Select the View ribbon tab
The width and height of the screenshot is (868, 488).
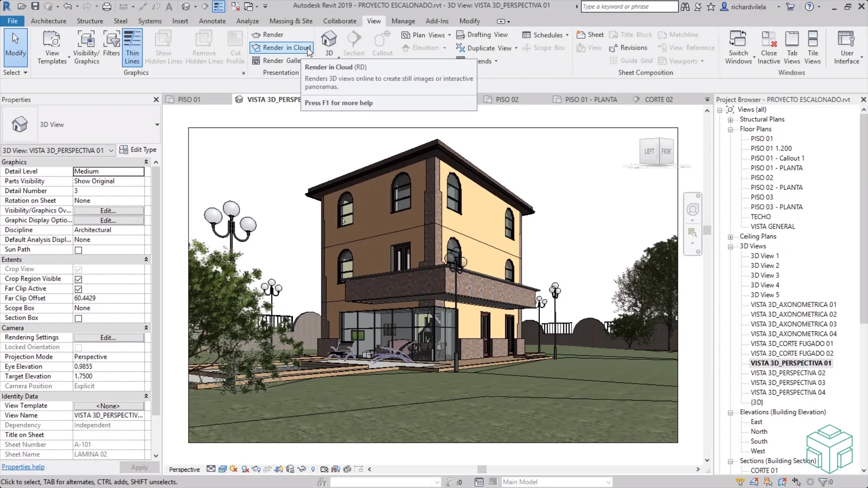coord(374,21)
